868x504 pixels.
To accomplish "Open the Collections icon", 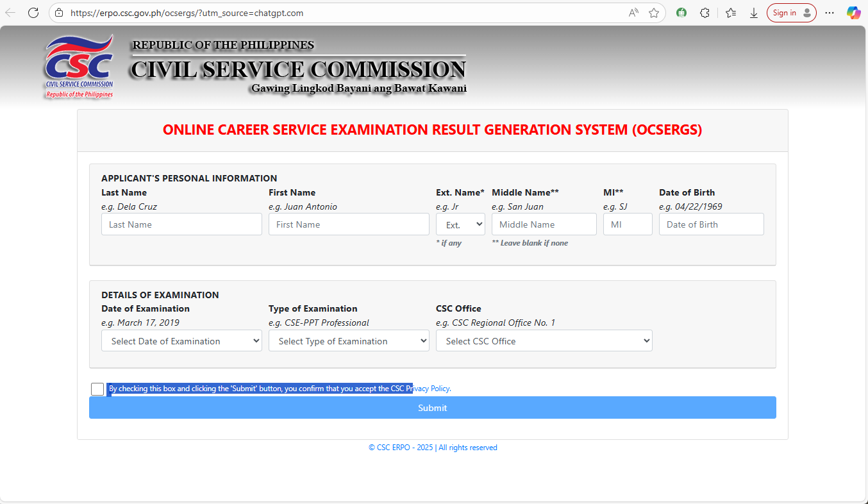I will point(730,12).
